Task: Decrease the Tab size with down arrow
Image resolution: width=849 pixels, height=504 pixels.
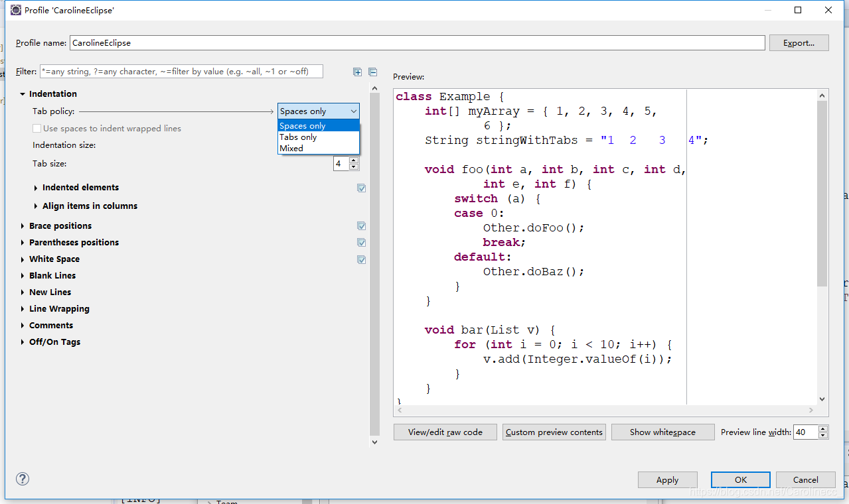Action: (354, 167)
